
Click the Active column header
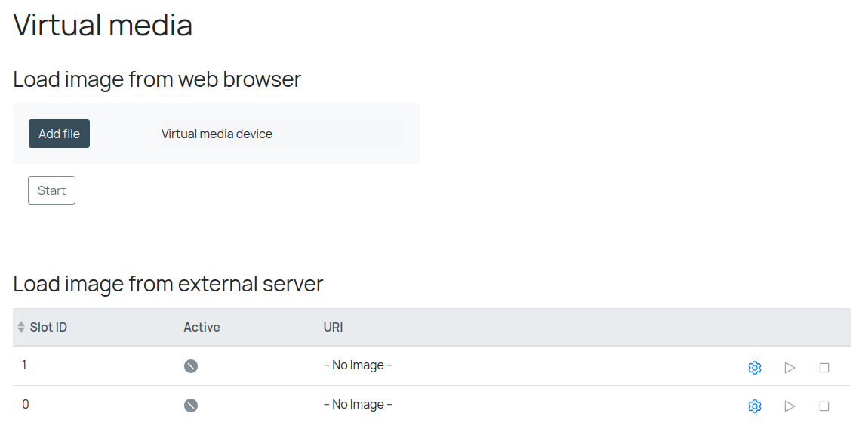click(202, 328)
